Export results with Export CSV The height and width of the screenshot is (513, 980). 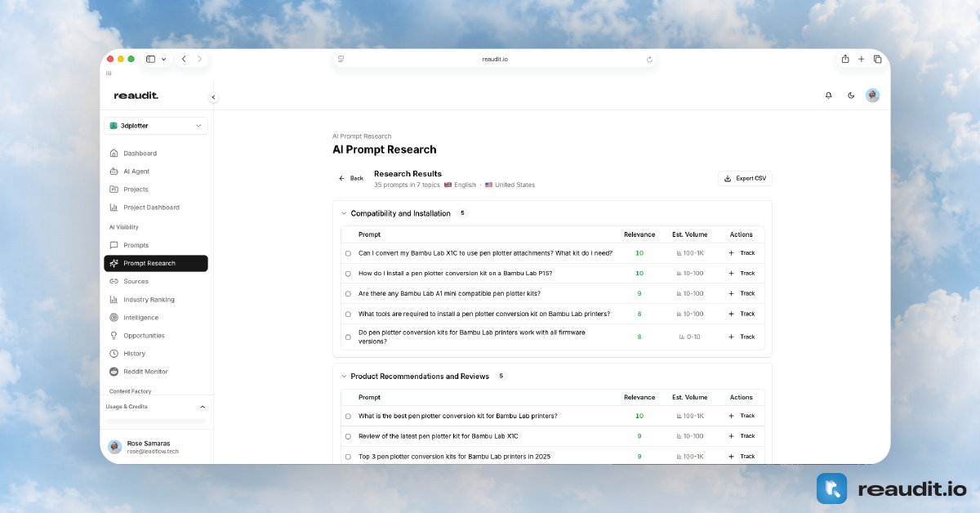745,178
